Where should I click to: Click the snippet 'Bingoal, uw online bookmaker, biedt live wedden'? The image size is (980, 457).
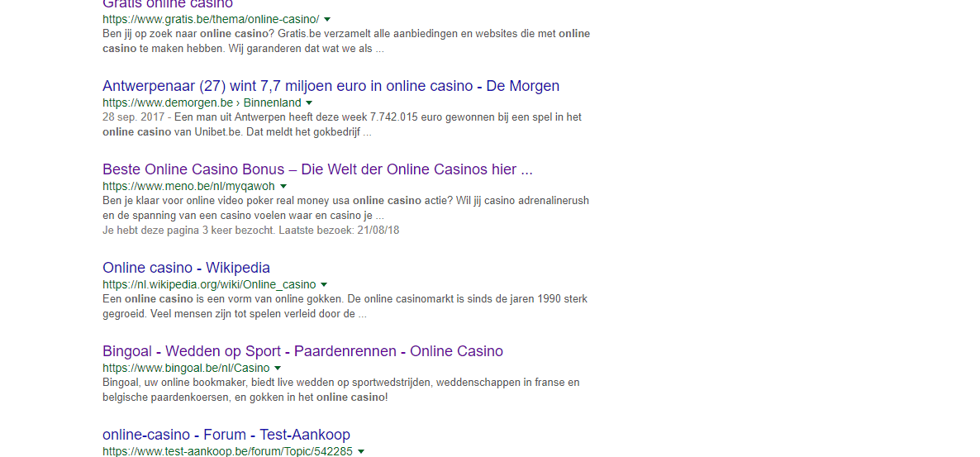pyautogui.click(x=341, y=389)
